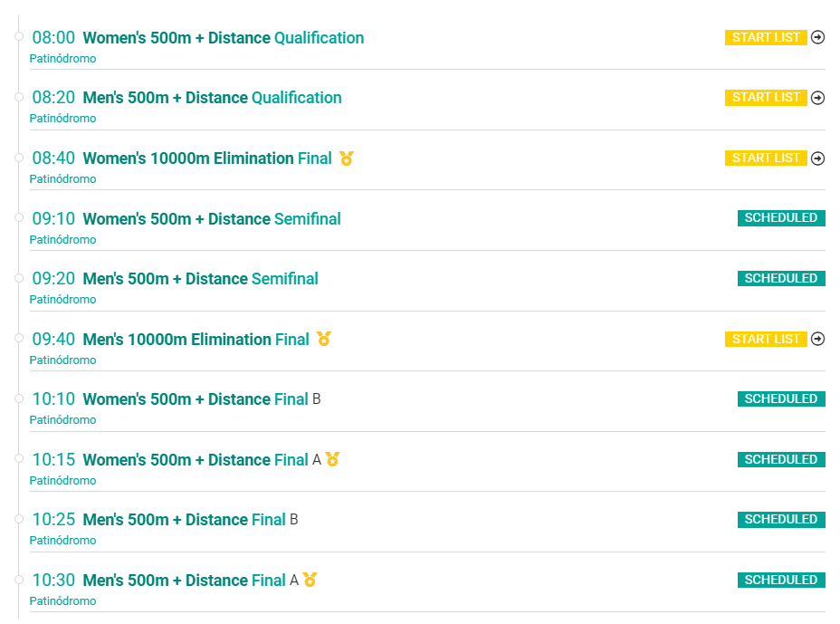Open Men's 500m + Distance Final B
Viewport: 840px width, 624px height.
[190, 520]
